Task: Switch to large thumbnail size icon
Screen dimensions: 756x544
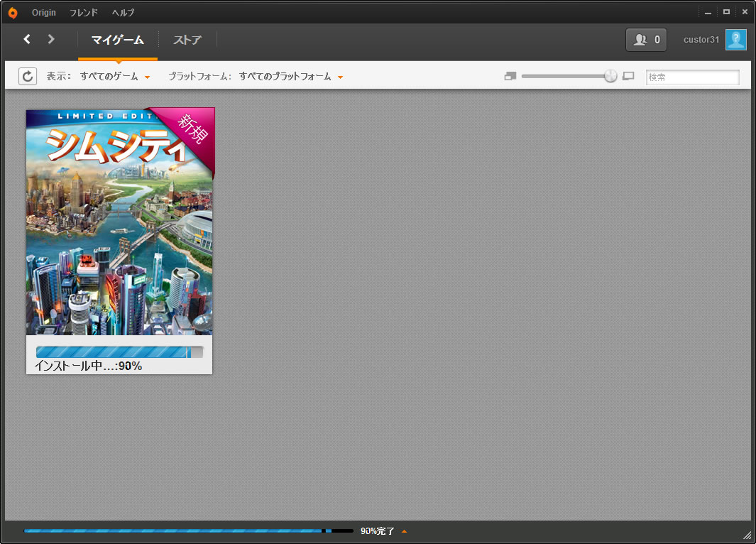Action: (628, 76)
